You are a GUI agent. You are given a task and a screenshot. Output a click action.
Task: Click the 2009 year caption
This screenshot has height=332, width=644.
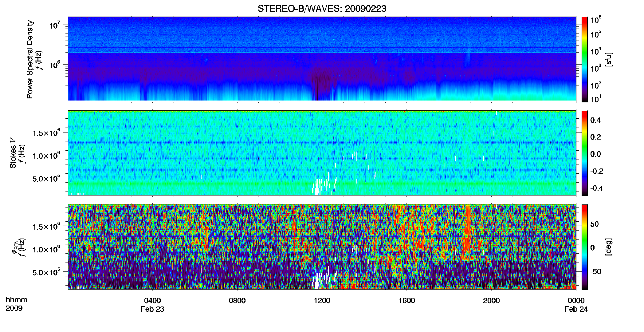click(14, 308)
